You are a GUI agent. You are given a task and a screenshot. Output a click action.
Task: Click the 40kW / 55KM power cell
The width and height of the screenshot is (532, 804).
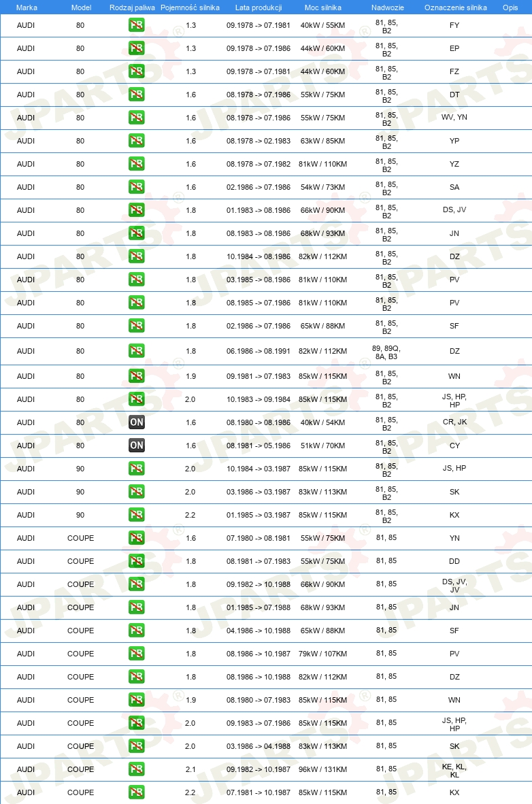click(322, 25)
